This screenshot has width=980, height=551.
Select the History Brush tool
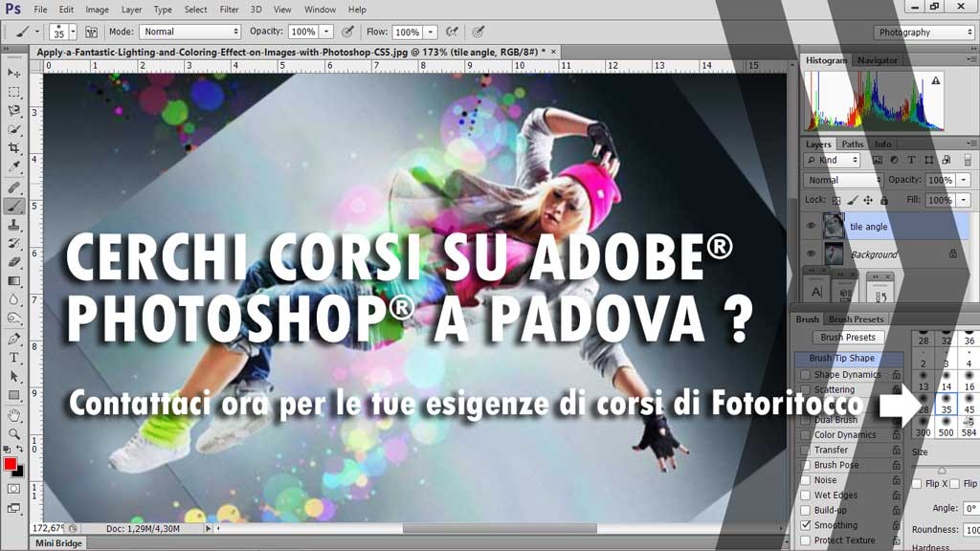click(x=13, y=244)
